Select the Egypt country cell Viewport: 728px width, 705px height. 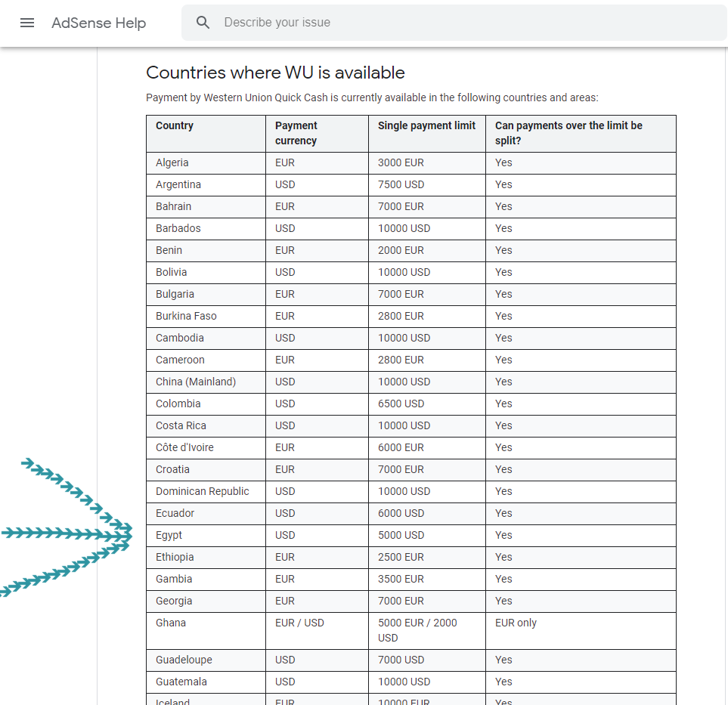[206, 535]
